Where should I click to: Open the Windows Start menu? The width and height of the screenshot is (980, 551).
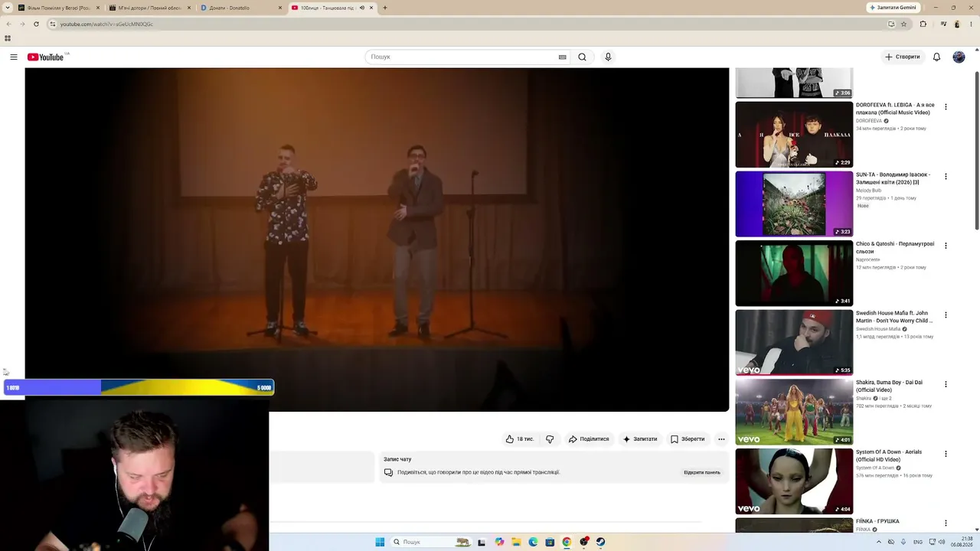(380, 542)
